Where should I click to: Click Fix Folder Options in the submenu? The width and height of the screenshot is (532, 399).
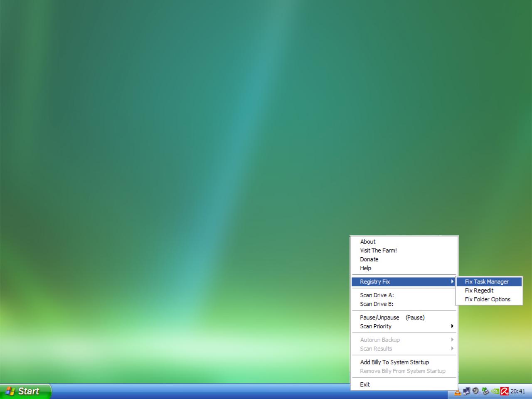489,299
